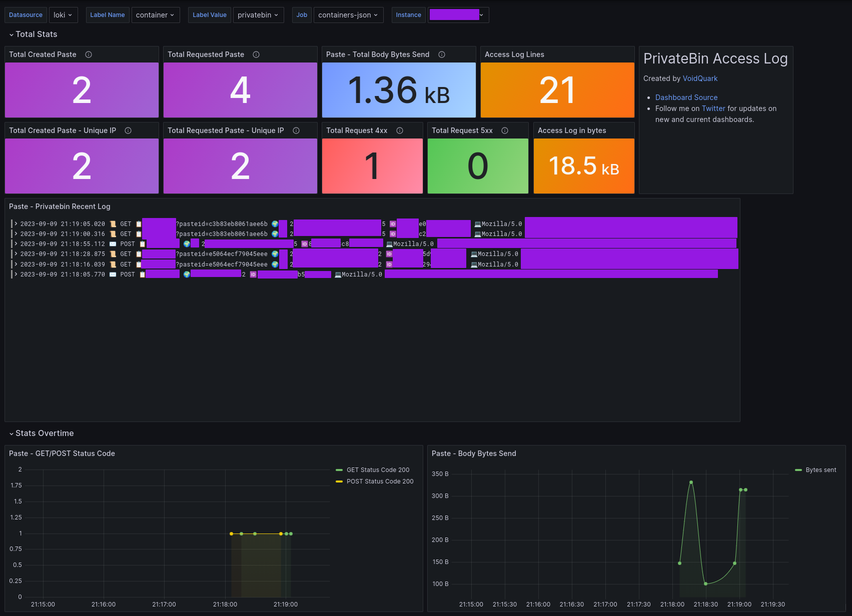Open the container label name dropdown
The image size is (852, 616).
coord(156,15)
